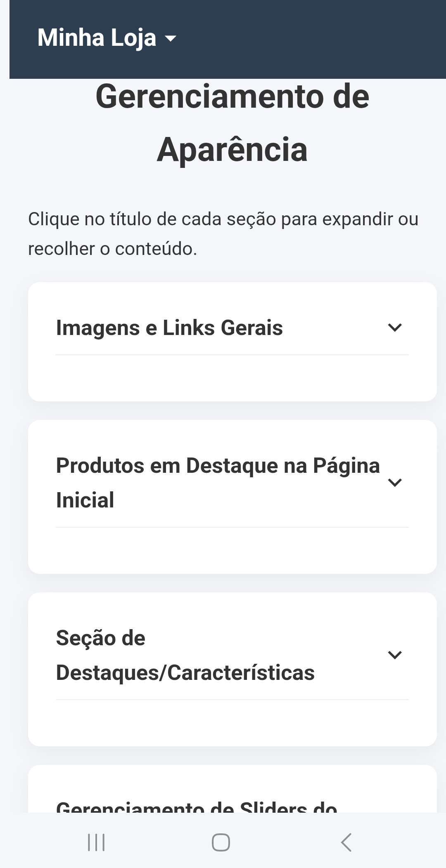446x868 pixels.
Task: Click the caret arrow beside Minha Loja
Action: coord(170,39)
